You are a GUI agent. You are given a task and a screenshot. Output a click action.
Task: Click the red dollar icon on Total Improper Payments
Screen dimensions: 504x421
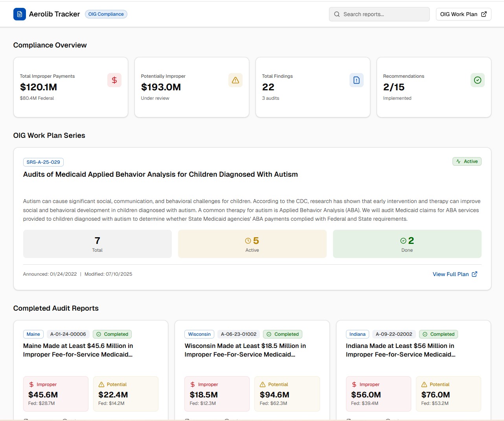pos(114,80)
